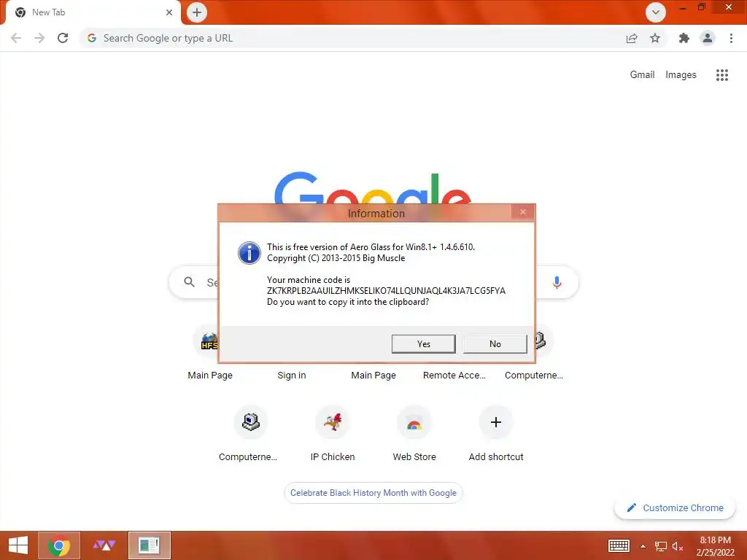Click the machine code text ZK7KRPLB2...
The height and width of the screenshot is (560, 747).
tap(386, 291)
